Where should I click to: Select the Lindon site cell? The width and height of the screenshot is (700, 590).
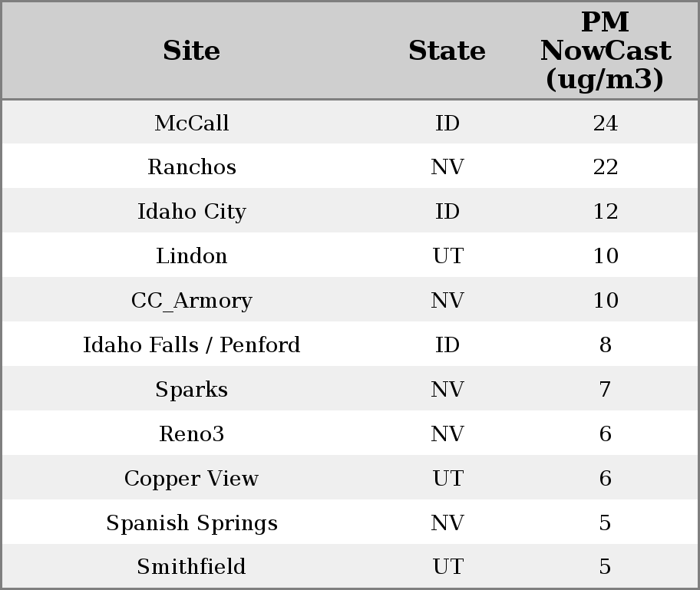coord(191,256)
